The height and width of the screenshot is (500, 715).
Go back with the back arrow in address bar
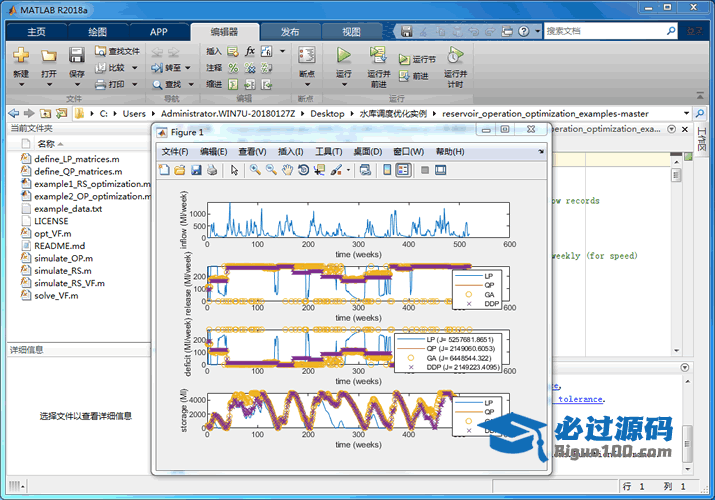click(x=14, y=113)
